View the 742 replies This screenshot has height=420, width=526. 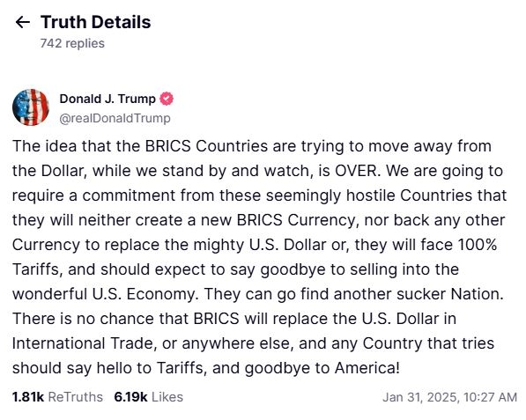click(72, 43)
